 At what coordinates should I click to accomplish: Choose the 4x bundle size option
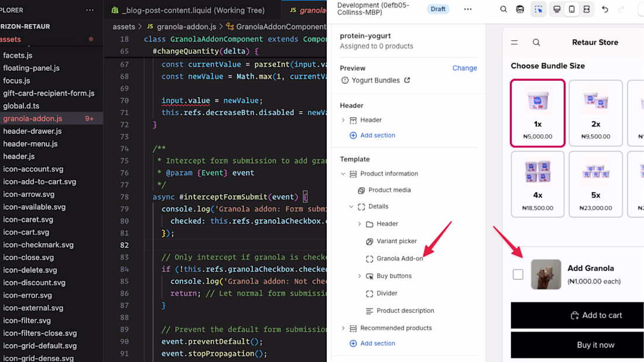click(x=537, y=184)
